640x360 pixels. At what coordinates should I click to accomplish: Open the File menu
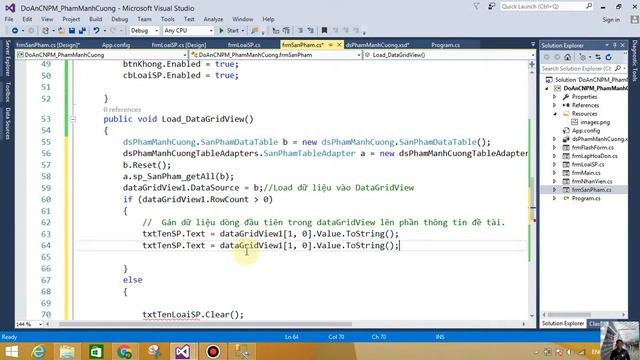[x=9, y=19]
